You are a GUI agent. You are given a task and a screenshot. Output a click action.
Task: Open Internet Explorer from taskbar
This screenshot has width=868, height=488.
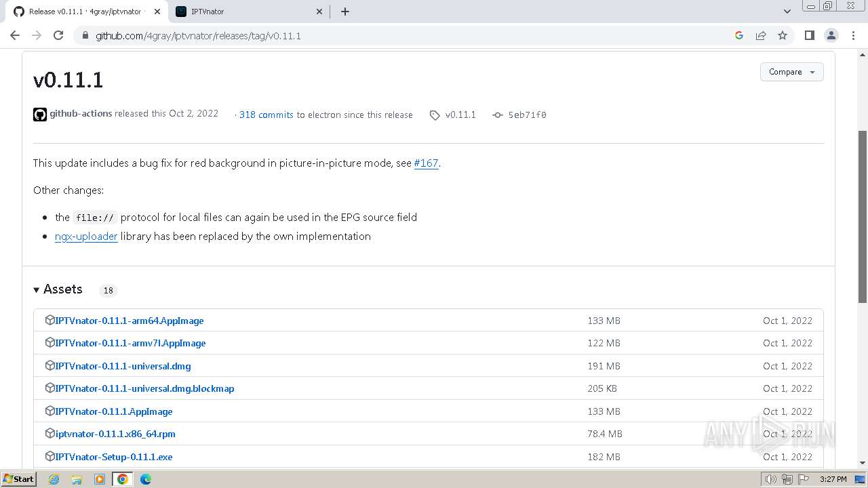[x=54, y=479]
